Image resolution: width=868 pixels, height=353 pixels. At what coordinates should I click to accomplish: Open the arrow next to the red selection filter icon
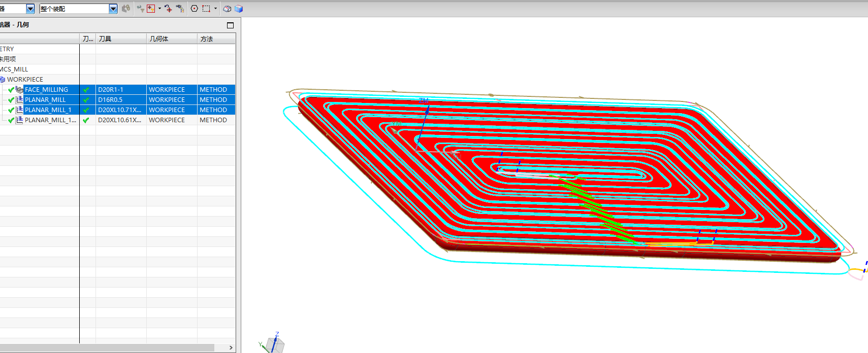coord(159,9)
